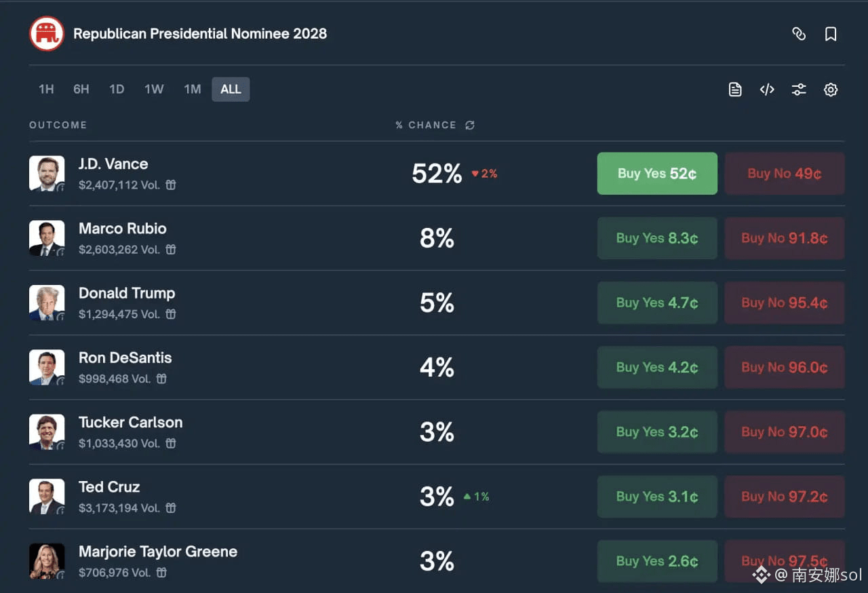Click the gift icon beside Ted Cruz volume
Viewport: 868px width, 593px height.
171,508
